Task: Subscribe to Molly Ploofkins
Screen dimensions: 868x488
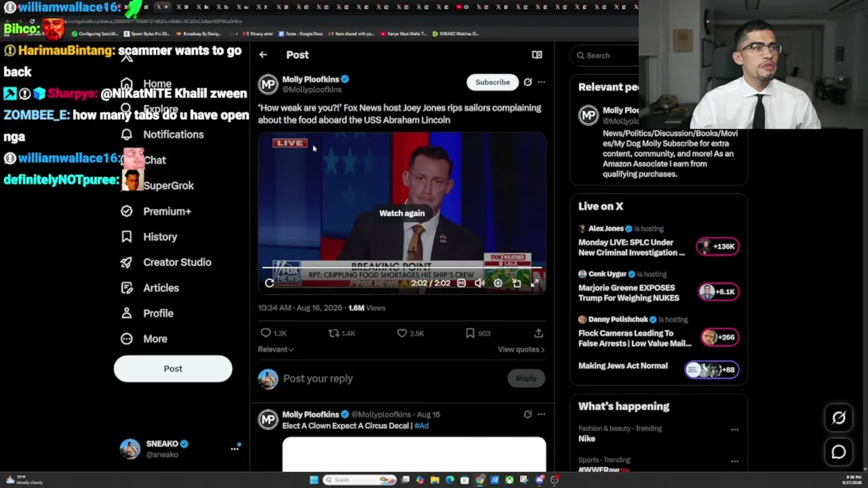Action: 492,82
